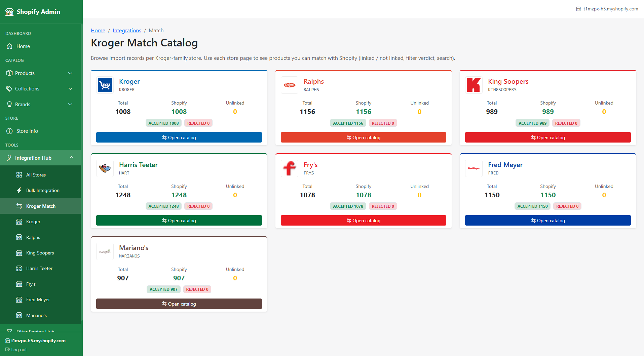Image resolution: width=644 pixels, height=356 pixels.
Task: Click the log out icon in sidebar footer
Action: point(8,350)
